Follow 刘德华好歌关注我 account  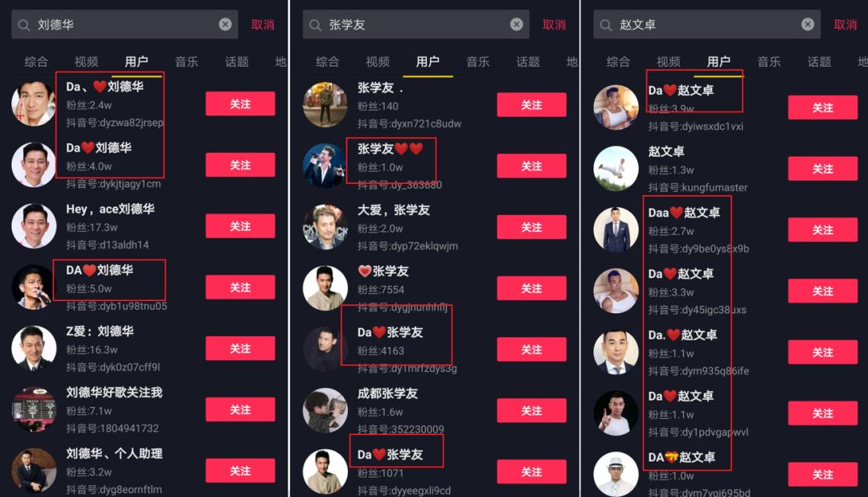240,409
